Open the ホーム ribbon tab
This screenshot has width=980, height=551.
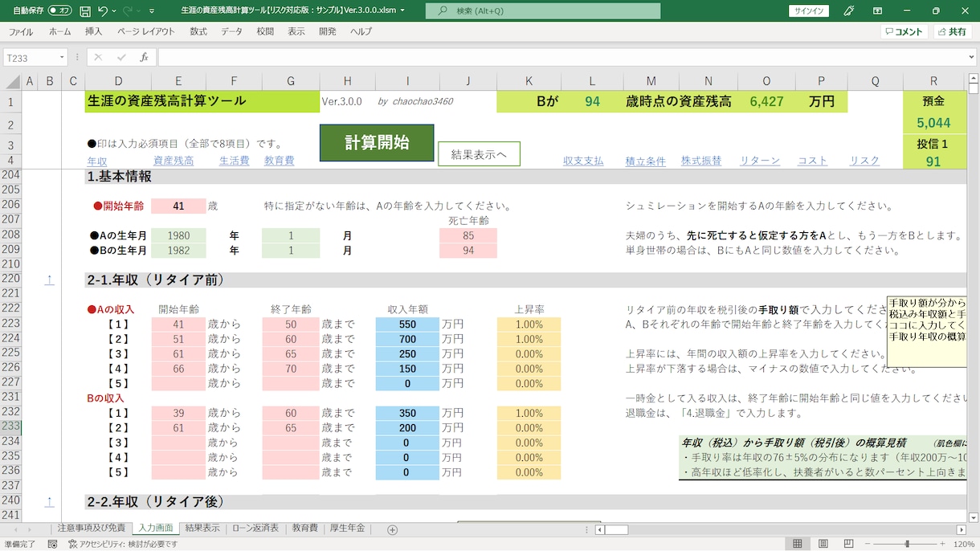59,31
